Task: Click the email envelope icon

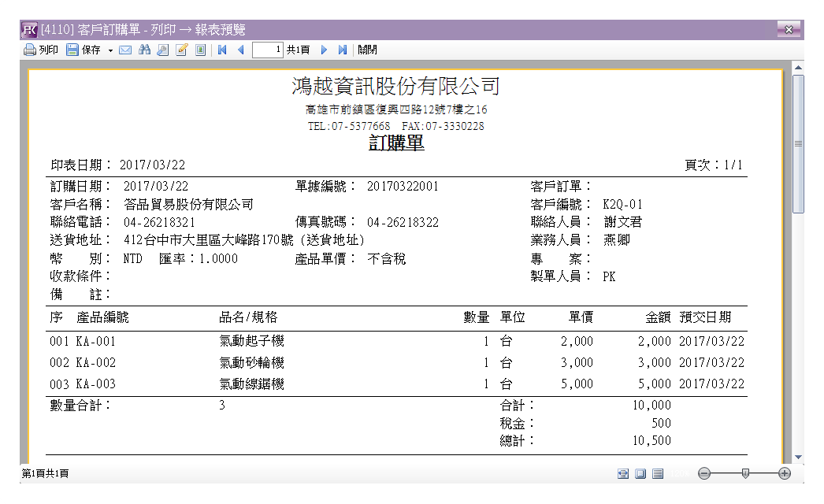Action: [125, 50]
